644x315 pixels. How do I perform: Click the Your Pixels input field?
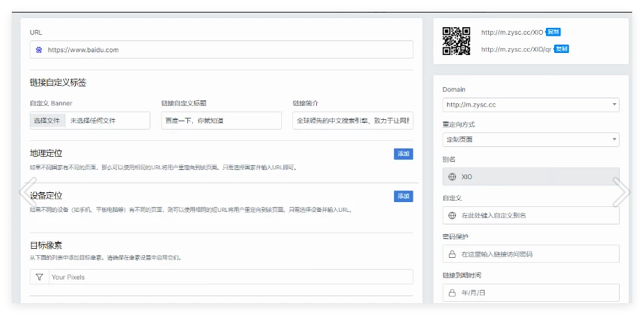(230, 277)
